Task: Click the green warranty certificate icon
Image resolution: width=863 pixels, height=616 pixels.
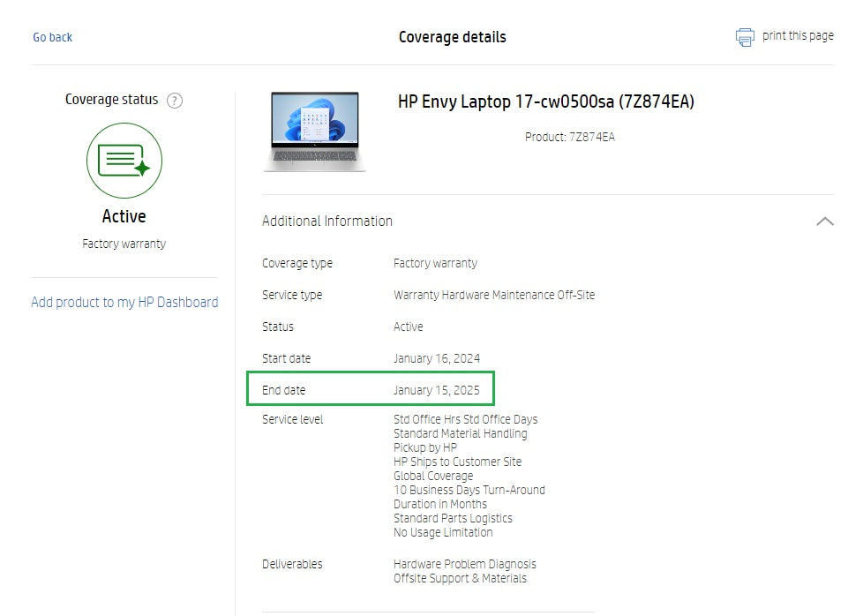Action: [x=124, y=161]
